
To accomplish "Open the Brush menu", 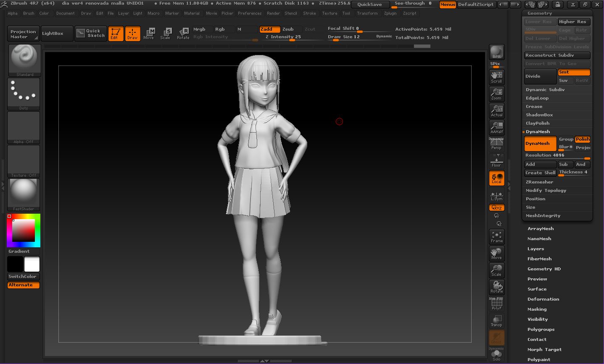I will (29, 13).
